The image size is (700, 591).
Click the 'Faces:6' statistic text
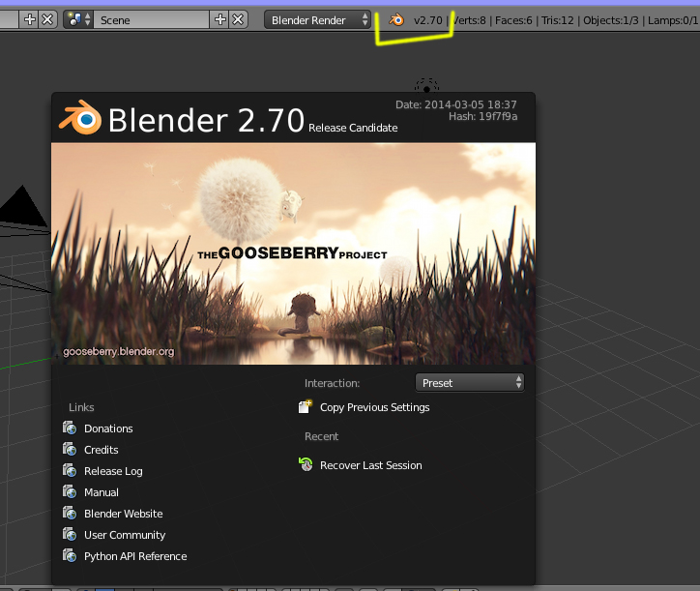click(513, 20)
